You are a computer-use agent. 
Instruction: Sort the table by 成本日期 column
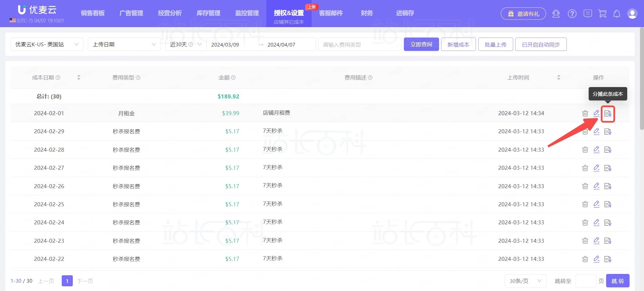(x=78, y=78)
